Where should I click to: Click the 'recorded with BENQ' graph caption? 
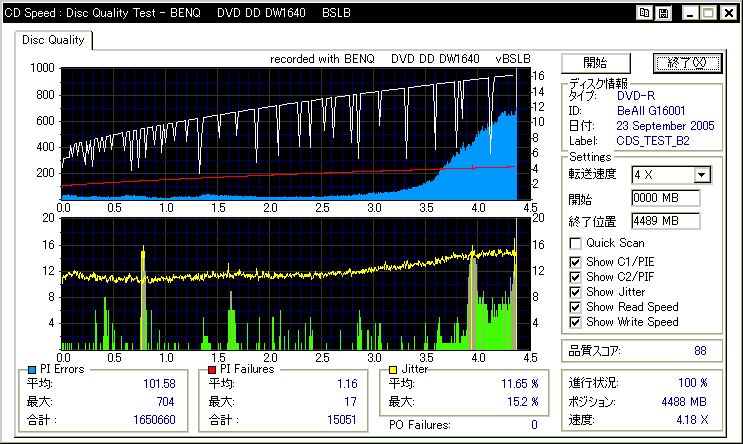point(400,59)
